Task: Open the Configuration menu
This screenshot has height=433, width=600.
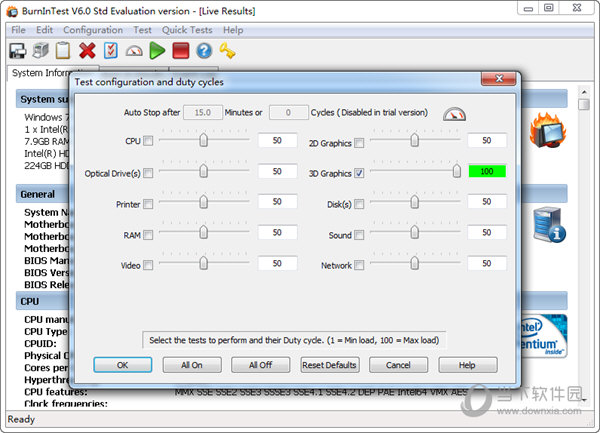Action: click(x=93, y=30)
